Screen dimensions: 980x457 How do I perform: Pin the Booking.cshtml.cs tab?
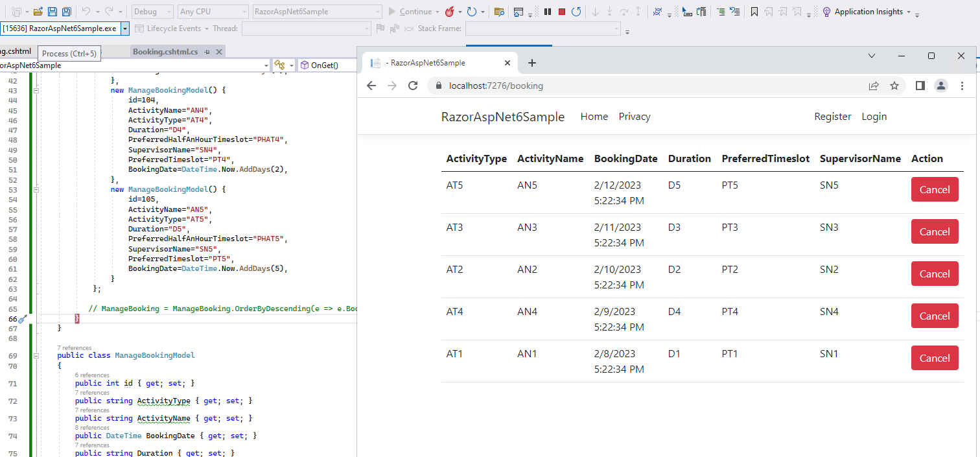coord(207,52)
